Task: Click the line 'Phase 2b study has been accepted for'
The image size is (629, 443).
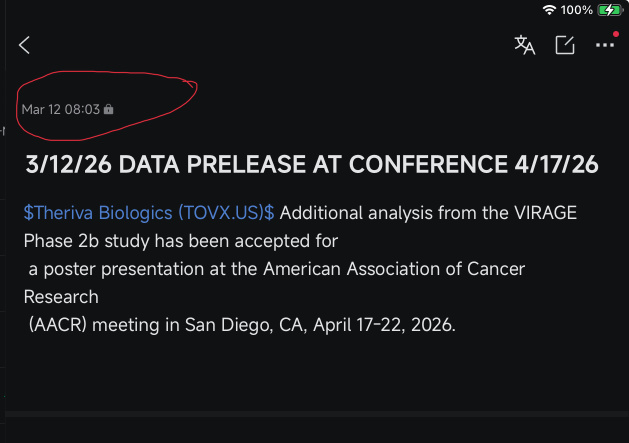Action: point(181,241)
